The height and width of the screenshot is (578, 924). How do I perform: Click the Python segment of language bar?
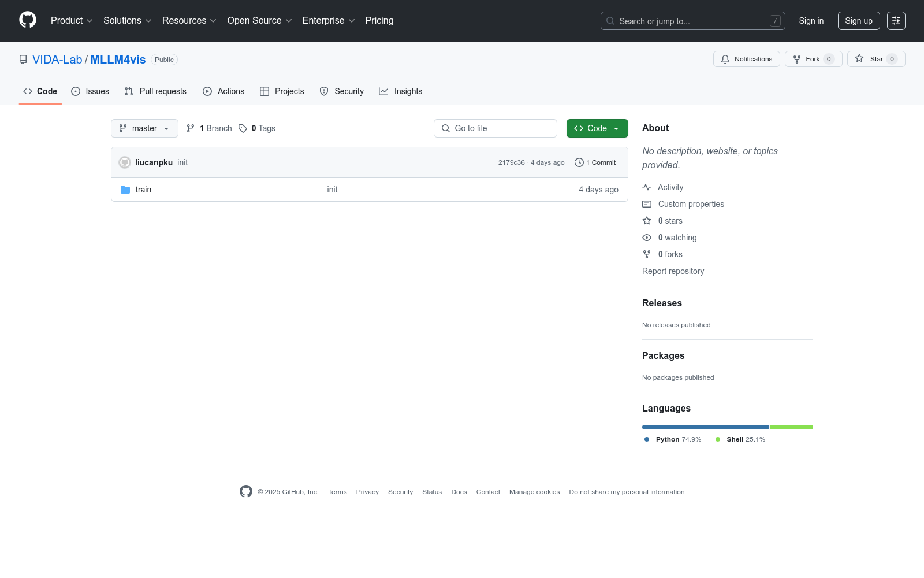[x=706, y=427]
